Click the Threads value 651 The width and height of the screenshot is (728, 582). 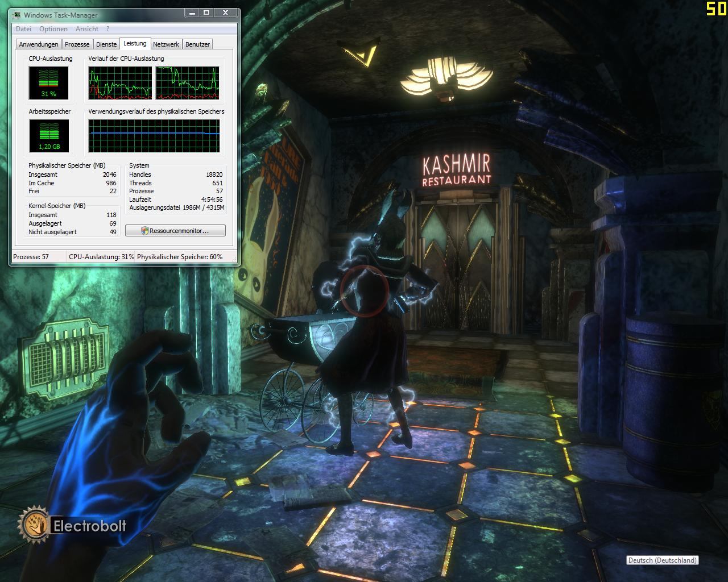[x=217, y=183]
